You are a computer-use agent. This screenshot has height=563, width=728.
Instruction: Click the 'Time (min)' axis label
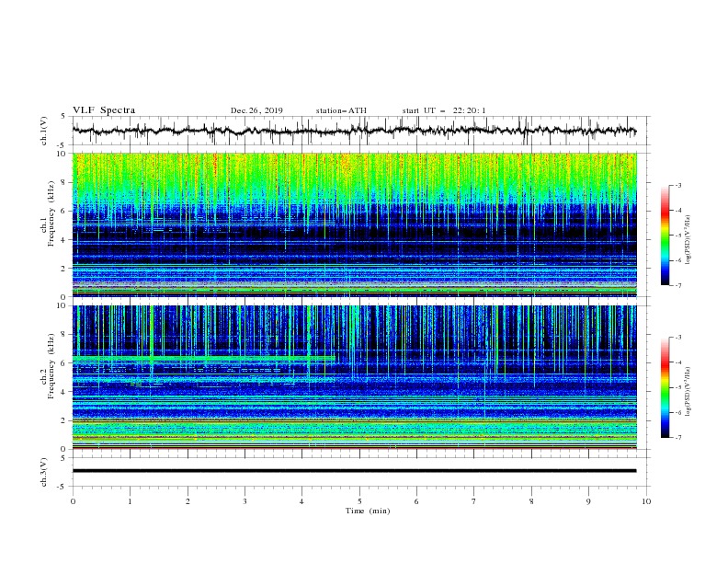point(368,511)
